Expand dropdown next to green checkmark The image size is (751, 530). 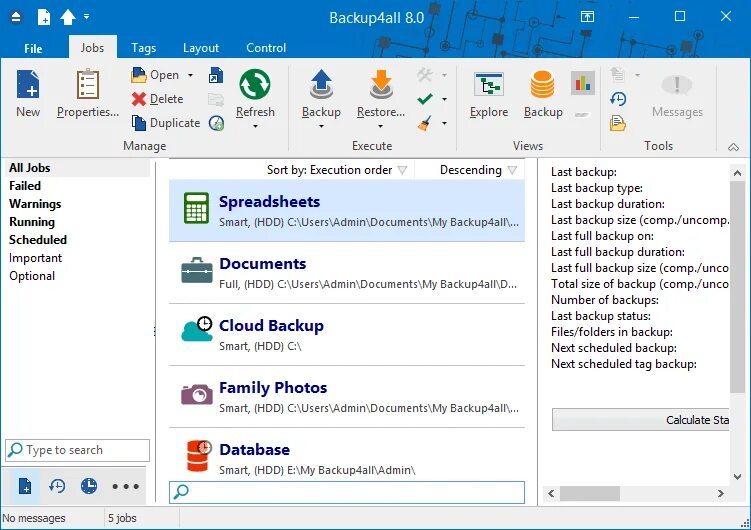point(444,99)
